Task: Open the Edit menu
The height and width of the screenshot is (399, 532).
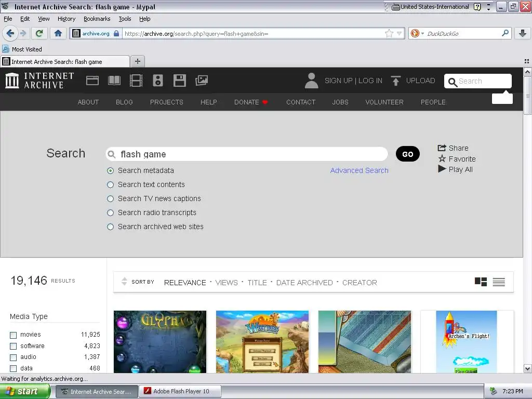Action: coord(25,19)
